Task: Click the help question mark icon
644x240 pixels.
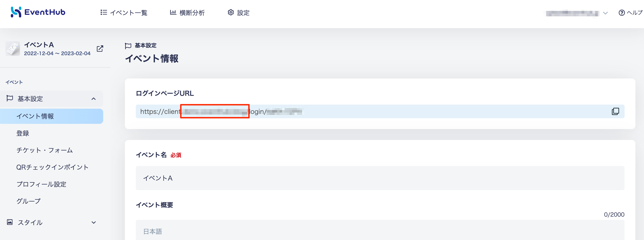Action: 622,13
